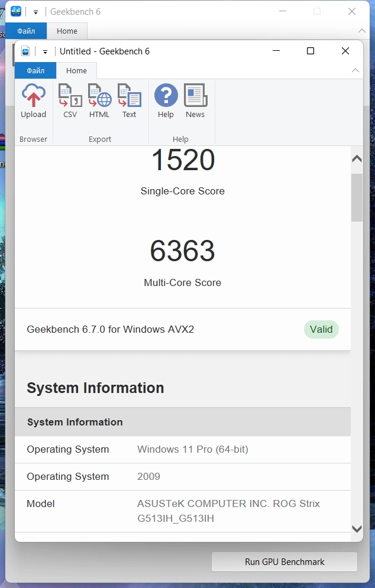Click 'Geekbench 6.7.0 for Windows AVX2' text
Image resolution: width=375 pixels, height=588 pixels.
111,329
